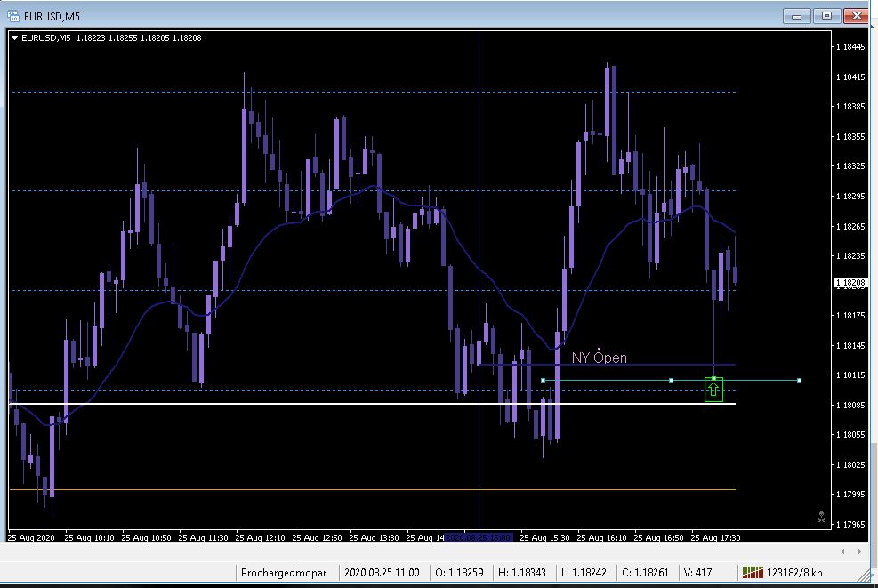Click the current price label 1.18208
The width and height of the screenshot is (878, 588).
click(850, 283)
